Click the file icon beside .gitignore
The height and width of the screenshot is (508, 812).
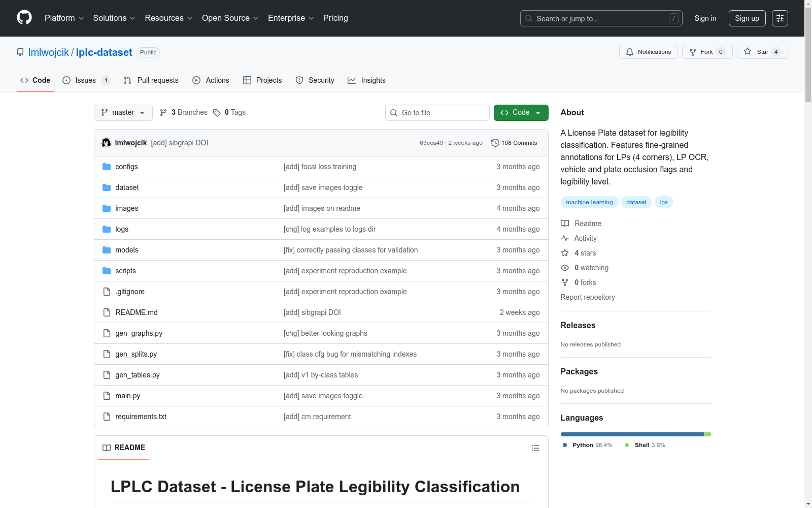click(x=107, y=292)
